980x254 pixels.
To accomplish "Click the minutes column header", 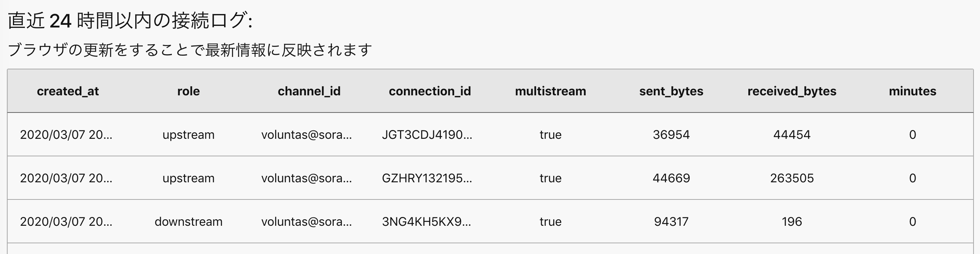I will pos(912,91).
